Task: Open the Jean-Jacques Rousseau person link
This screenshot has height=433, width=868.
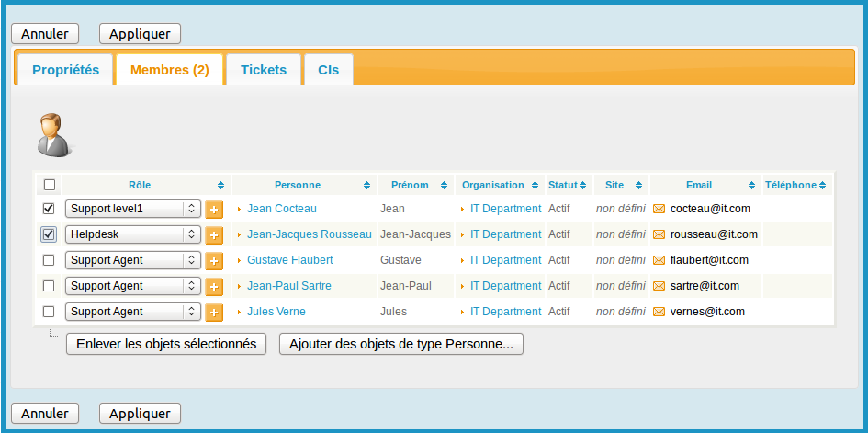Action: (x=309, y=234)
